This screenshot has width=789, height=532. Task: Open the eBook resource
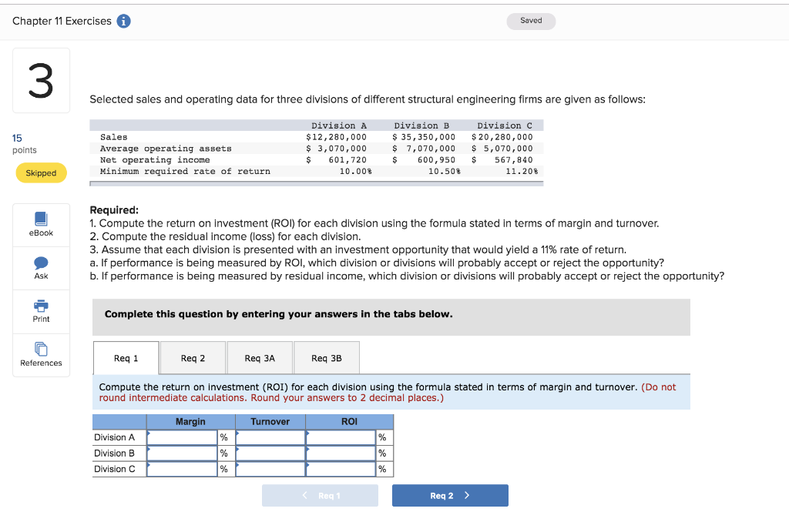[41, 224]
